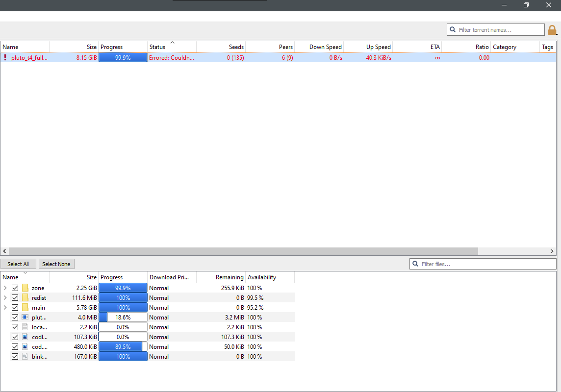
Task: Click the 95.2 % availability for main
Action: pos(255,308)
